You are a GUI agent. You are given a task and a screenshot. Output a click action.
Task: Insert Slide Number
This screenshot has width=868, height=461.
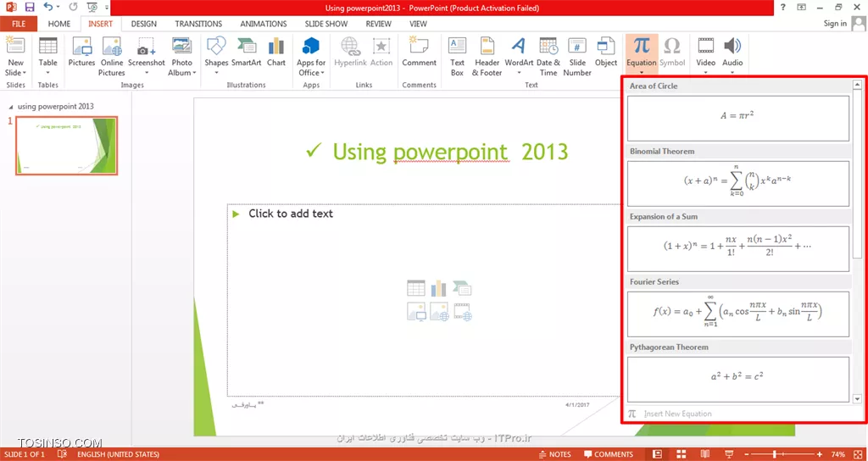coord(576,57)
